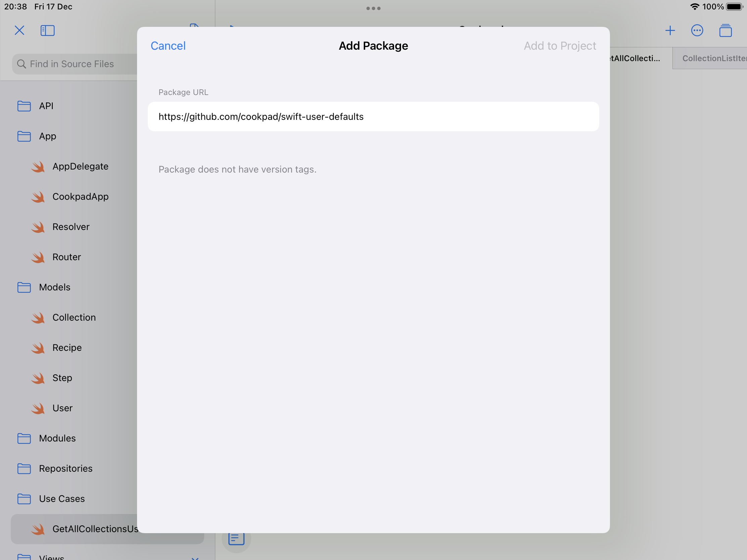Image resolution: width=747 pixels, height=560 pixels.
Task: Open the ellipsis more options menu
Action: pyautogui.click(x=697, y=31)
